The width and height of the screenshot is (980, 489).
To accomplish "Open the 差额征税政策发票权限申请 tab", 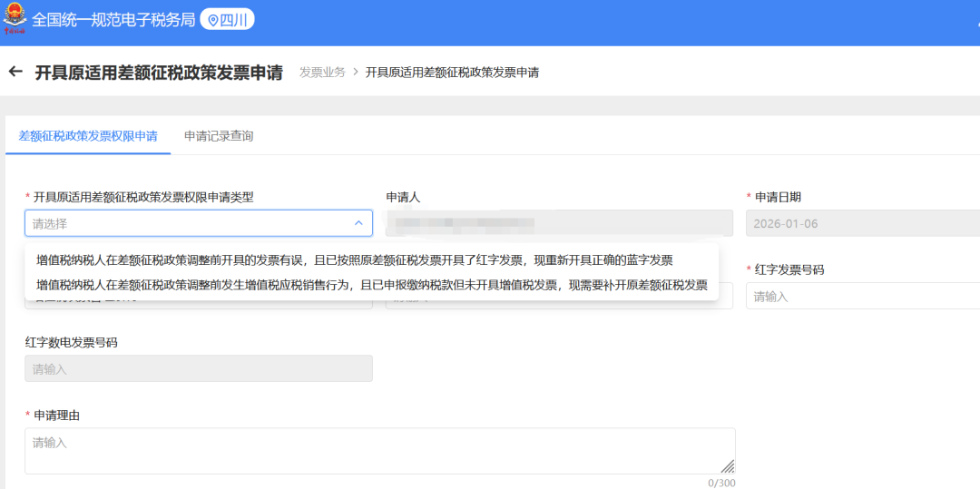I will click(x=88, y=136).
